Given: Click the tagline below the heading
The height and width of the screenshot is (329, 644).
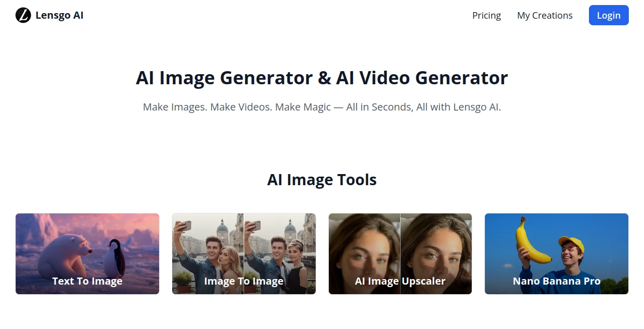Looking at the screenshot, I should point(322,106).
